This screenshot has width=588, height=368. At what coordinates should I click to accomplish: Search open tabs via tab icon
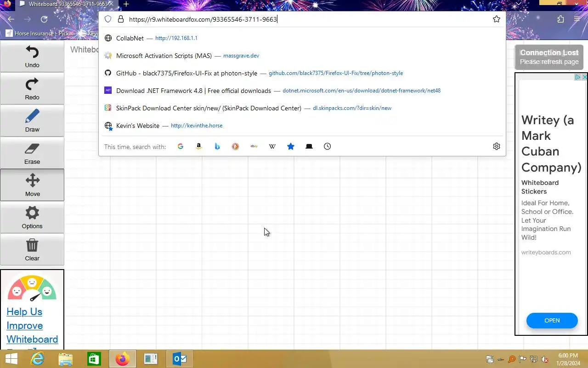[309, 146]
